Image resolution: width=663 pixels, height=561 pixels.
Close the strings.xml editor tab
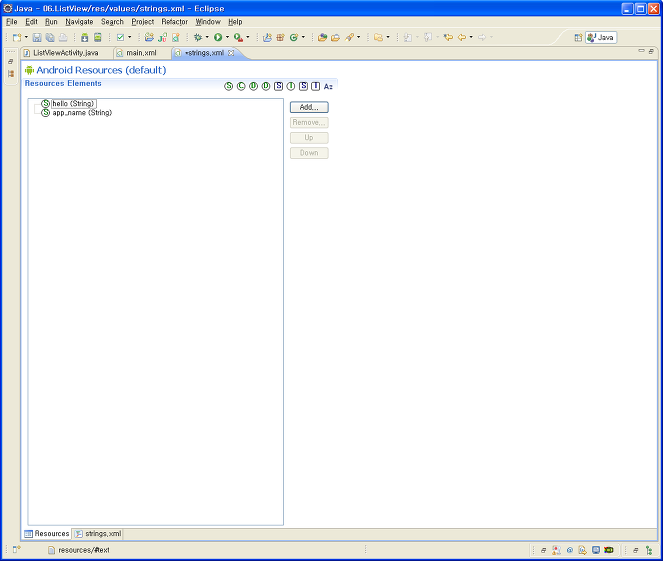pyautogui.click(x=231, y=53)
